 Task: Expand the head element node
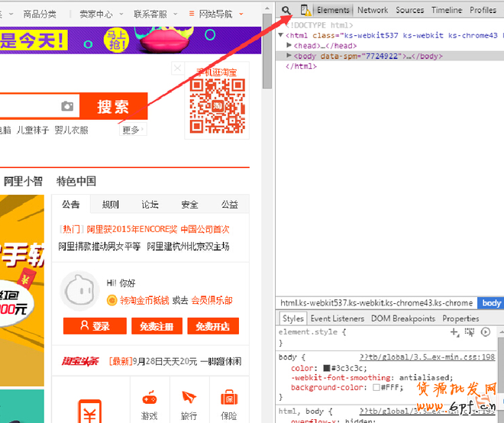289,45
